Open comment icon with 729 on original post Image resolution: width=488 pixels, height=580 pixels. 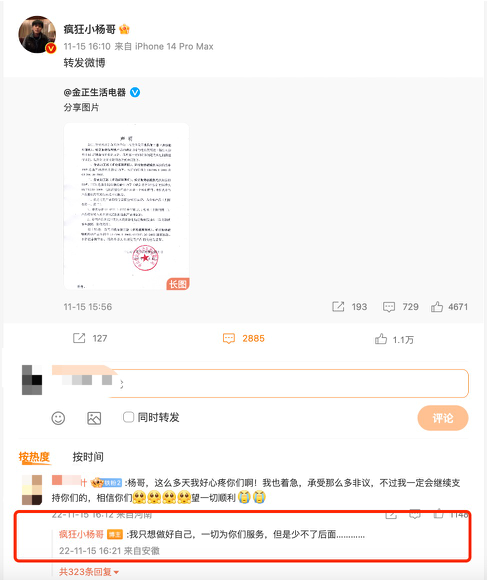[x=389, y=307]
